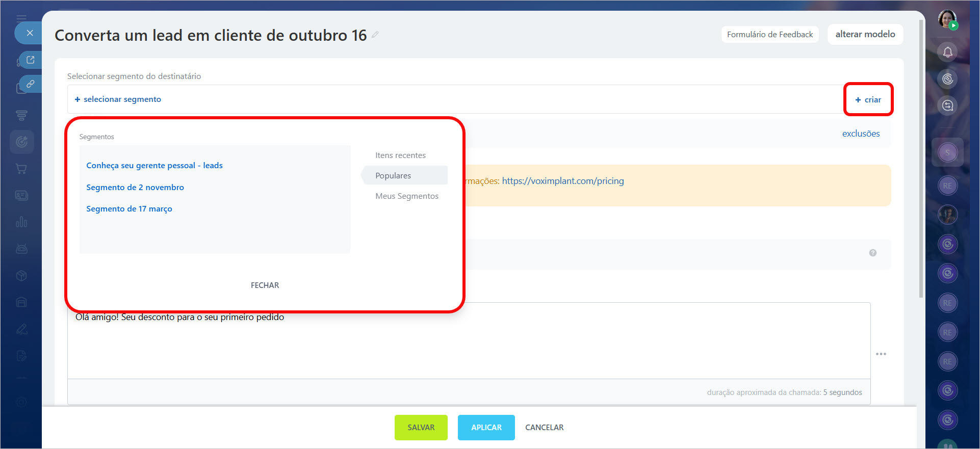The height and width of the screenshot is (449, 980).
Task: Open the shopping cart sidebar icon
Action: [x=21, y=169]
